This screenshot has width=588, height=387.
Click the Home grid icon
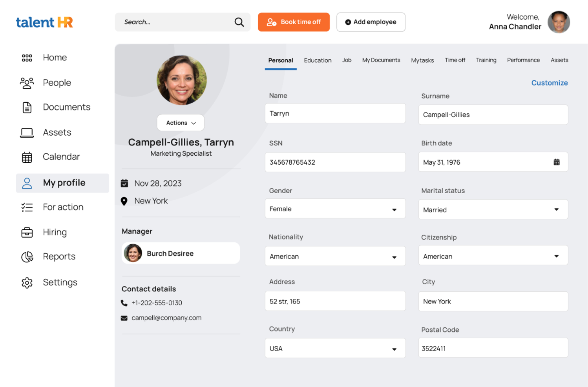tap(27, 58)
